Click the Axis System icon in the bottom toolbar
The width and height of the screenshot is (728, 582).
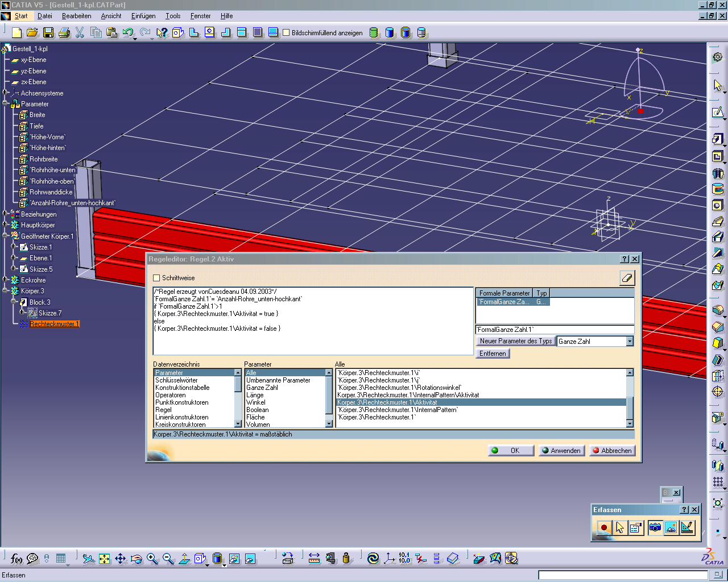point(389,559)
